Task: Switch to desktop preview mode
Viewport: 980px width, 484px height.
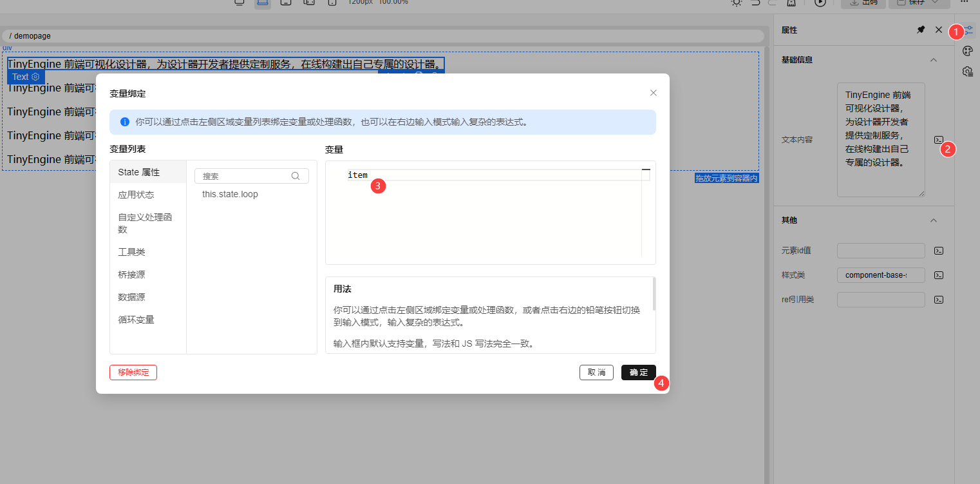Action: click(x=240, y=3)
